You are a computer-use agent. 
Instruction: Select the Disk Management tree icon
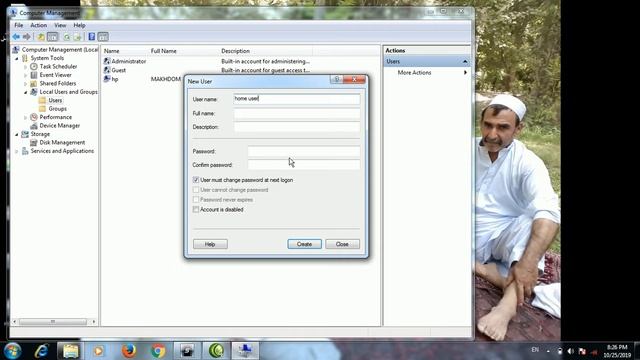coord(34,142)
